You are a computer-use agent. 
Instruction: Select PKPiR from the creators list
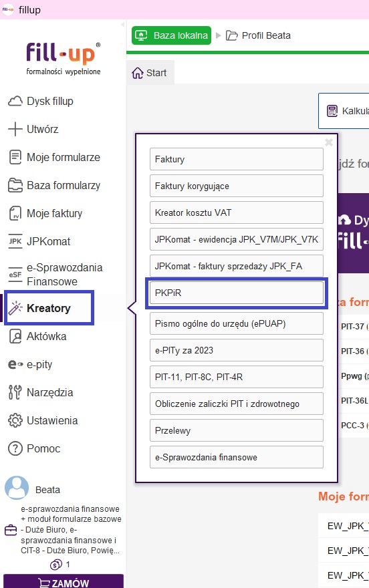tap(237, 293)
